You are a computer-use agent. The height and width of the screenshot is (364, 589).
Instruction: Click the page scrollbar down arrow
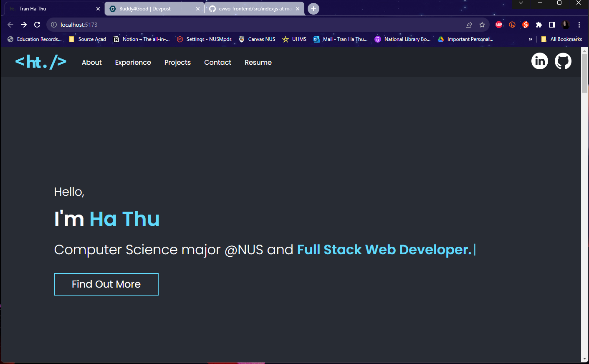click(x=584, y=359)
